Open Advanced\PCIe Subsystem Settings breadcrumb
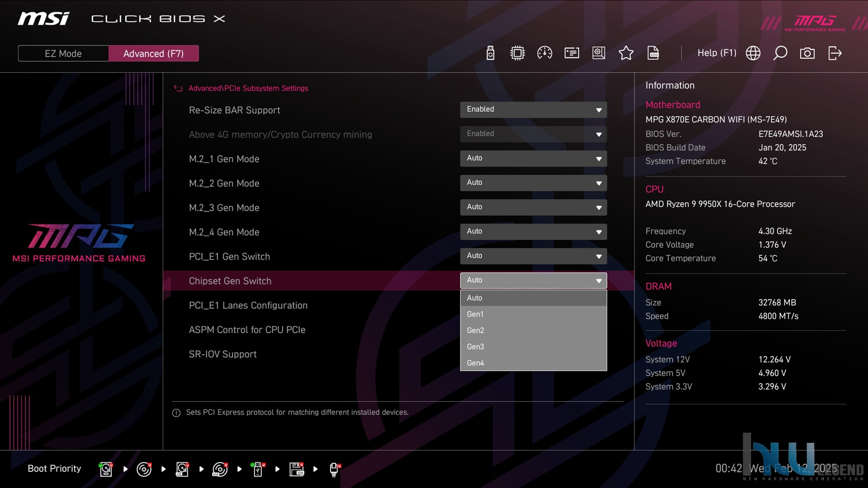This screenshot has height=488, width=868. 248,88
